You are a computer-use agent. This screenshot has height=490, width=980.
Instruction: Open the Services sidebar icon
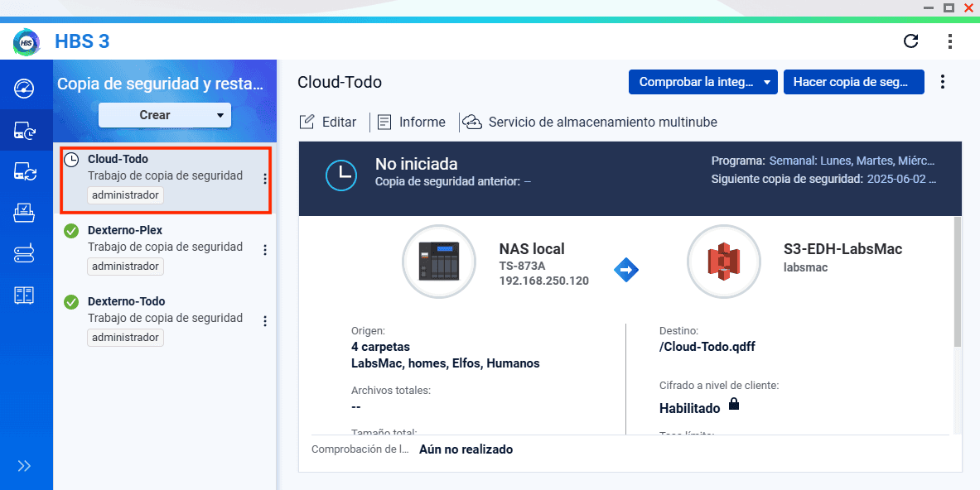pos(25,295)
